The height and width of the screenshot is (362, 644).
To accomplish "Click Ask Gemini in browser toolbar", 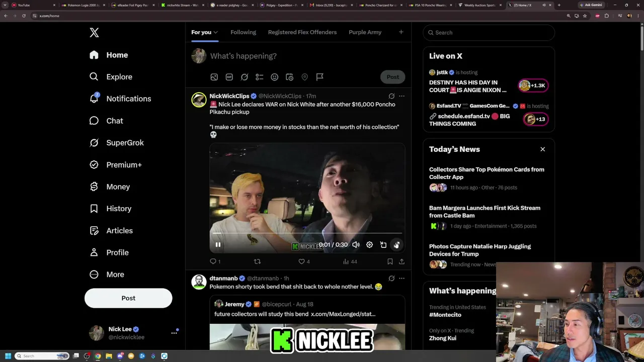I will tap(591, 5).
